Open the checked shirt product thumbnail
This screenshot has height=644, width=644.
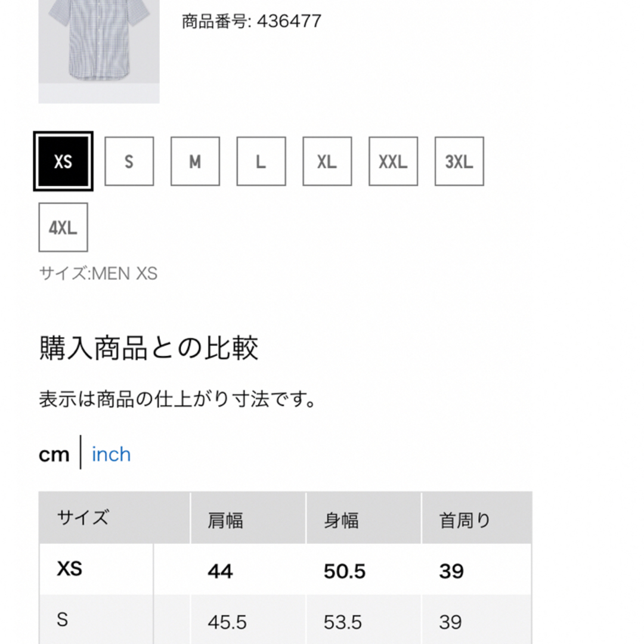coord(99,51)
